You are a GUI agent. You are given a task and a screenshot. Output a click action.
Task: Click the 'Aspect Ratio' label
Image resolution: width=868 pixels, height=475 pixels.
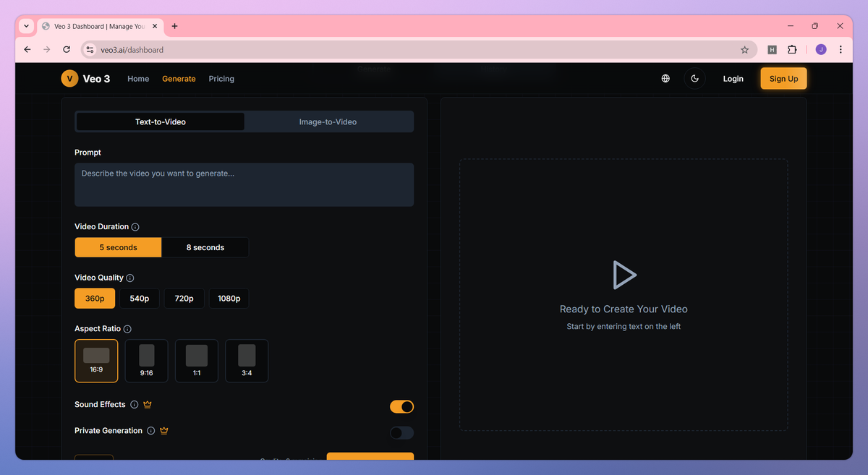point(98,329)
